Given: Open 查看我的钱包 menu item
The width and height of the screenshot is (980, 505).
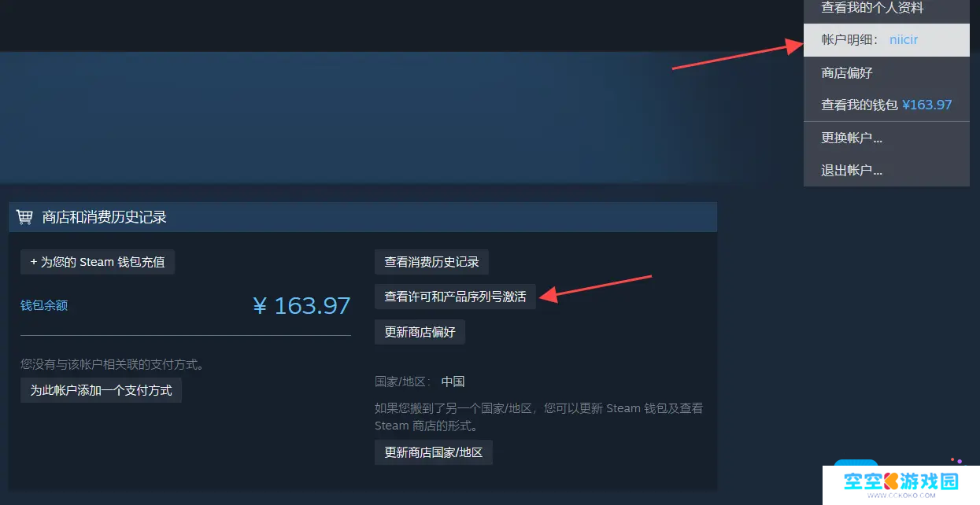Looking at the screenshot, I should coord(886,105).
